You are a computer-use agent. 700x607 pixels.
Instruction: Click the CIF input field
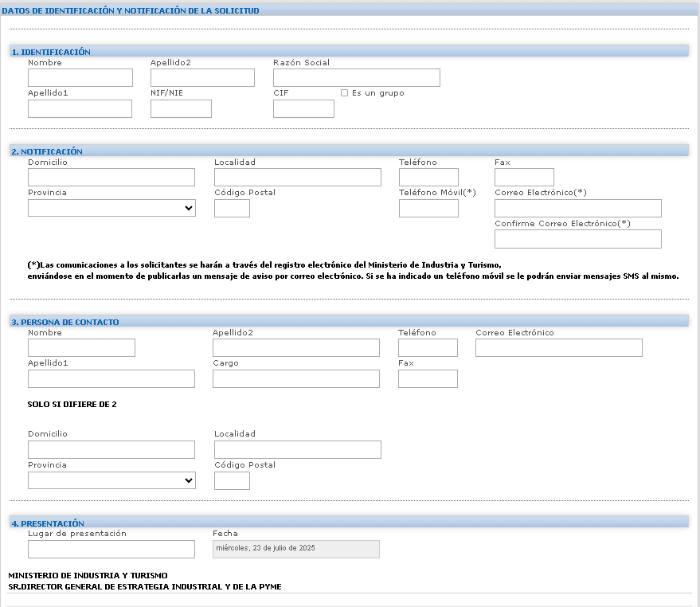coord(303,108)
